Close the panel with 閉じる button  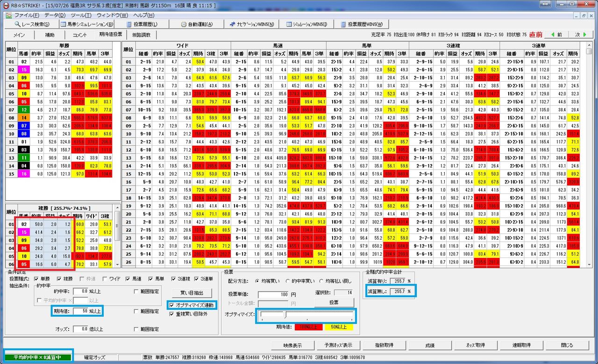coord(566,345)
